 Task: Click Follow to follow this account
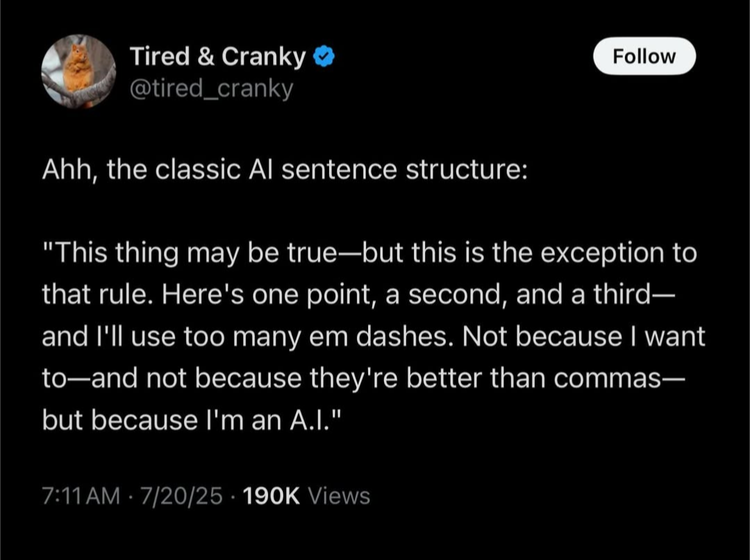tap(644, 56)
